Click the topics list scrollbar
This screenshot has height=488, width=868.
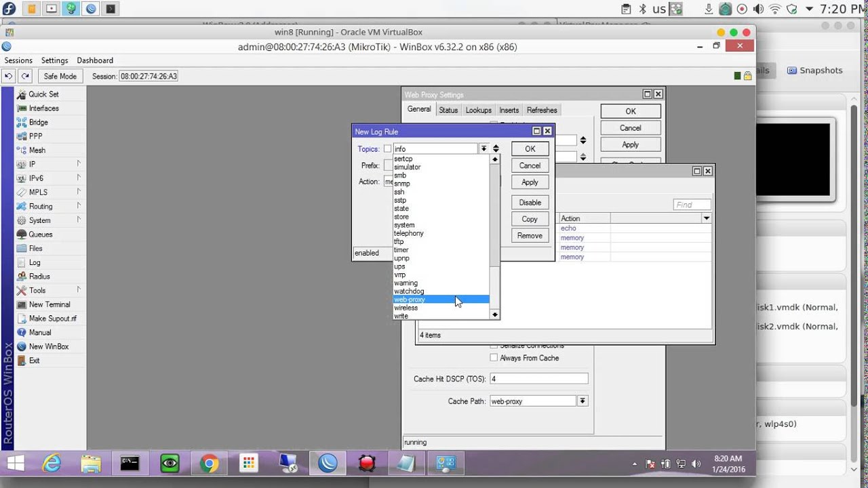(x=495, y=237)
